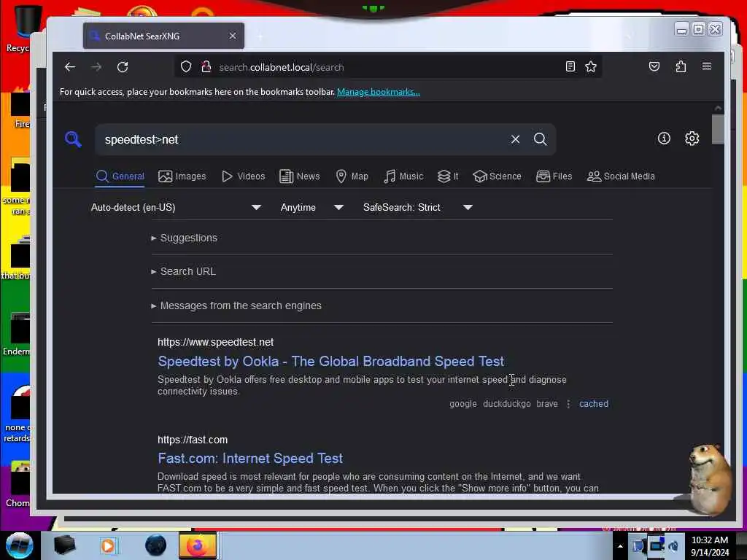Submit search with magnifier button
Screen dimensions: 747x560
(x=541, y=139)
